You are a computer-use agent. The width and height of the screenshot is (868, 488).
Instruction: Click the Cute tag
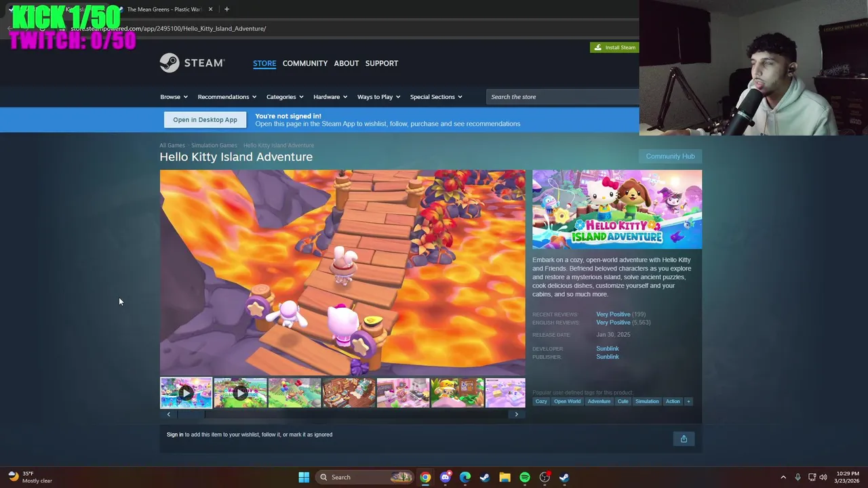tap(623, 401)
